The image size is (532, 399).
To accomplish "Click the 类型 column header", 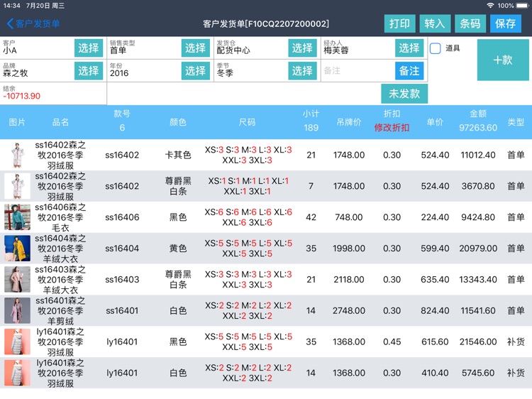I will coord(516,122).
